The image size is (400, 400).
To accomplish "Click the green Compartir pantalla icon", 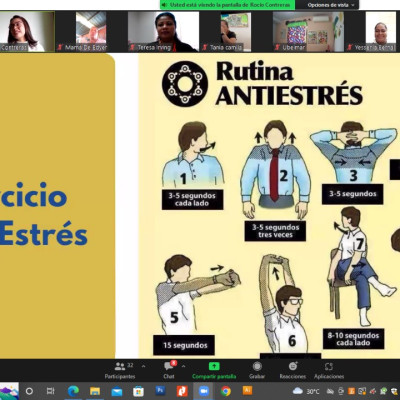I will click(214, 366).
